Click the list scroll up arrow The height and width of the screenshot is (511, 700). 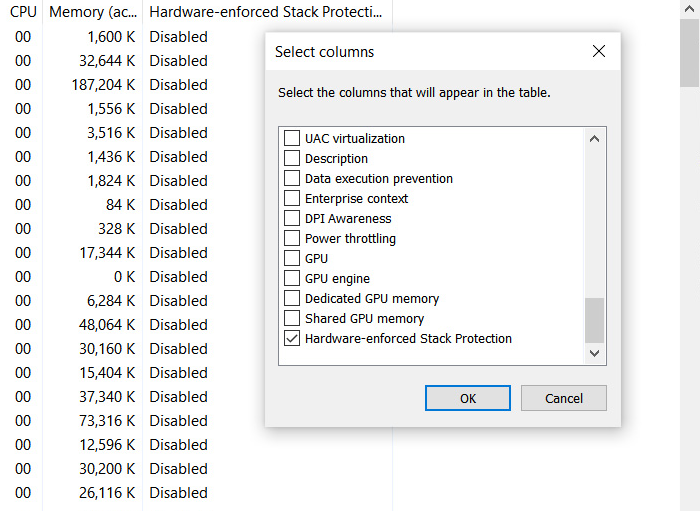pyautogui.click(x=595, y=139)
